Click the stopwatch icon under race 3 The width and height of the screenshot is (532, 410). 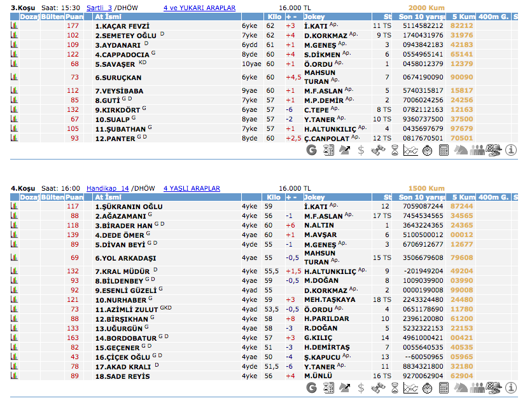click(x=427, y=151)
